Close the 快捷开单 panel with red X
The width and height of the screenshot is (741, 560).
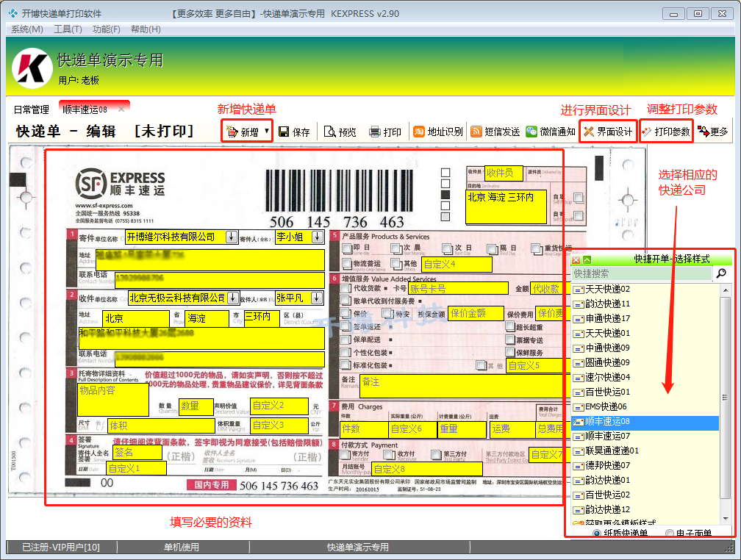click(x=576, y=260)
